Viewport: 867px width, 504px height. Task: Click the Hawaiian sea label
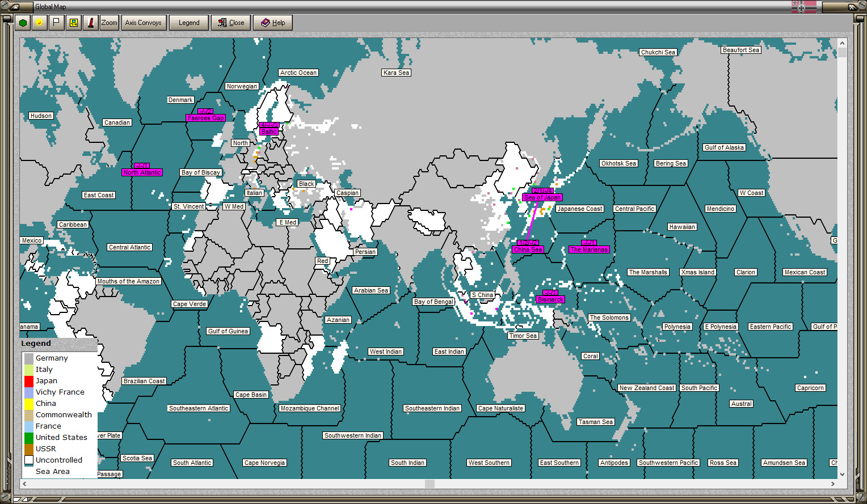[x=682, y=227]
